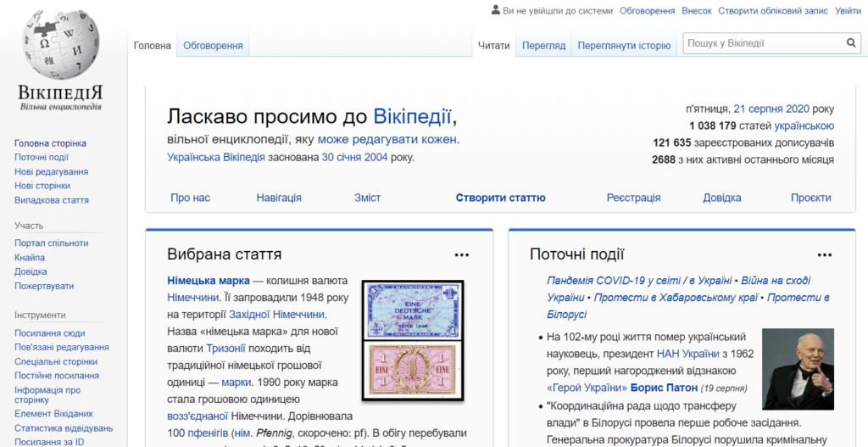Open the German mark banknote image
868x447 pixels.
(411, 339)
